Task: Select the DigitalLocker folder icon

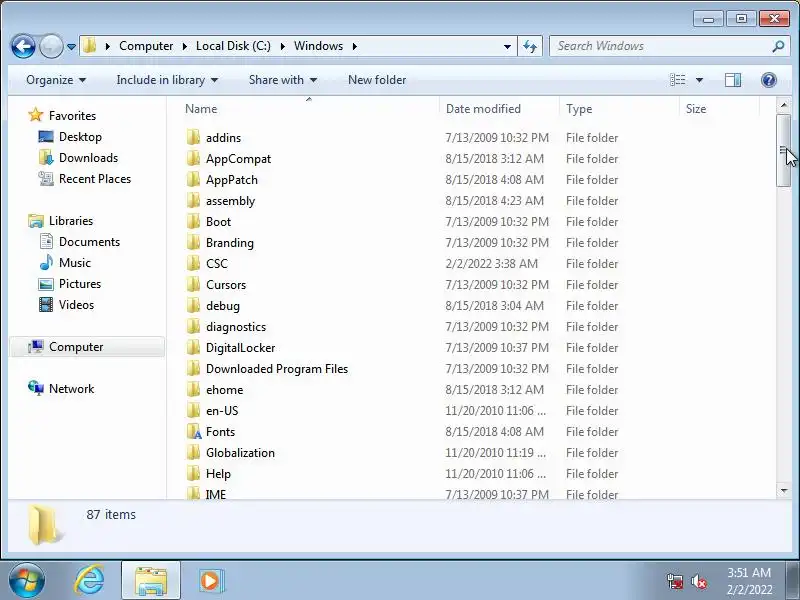Action: [193, 347]
